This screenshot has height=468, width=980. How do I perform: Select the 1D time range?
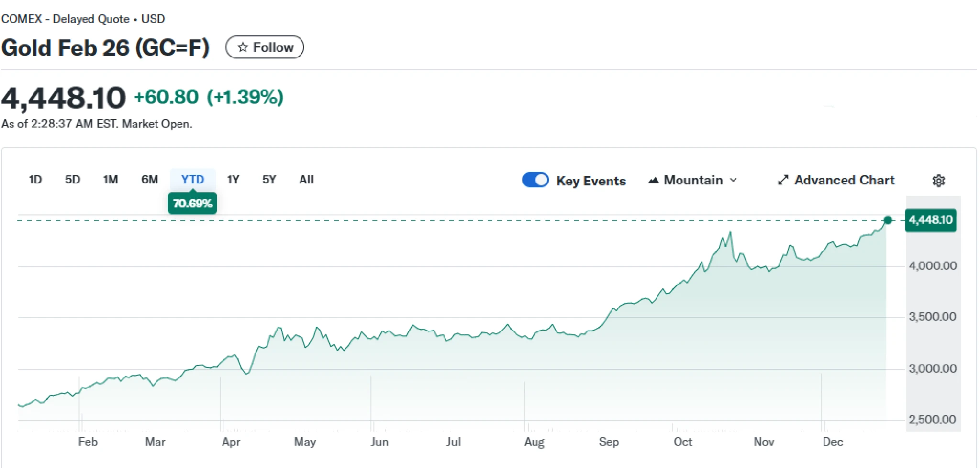tap(35, 180)
